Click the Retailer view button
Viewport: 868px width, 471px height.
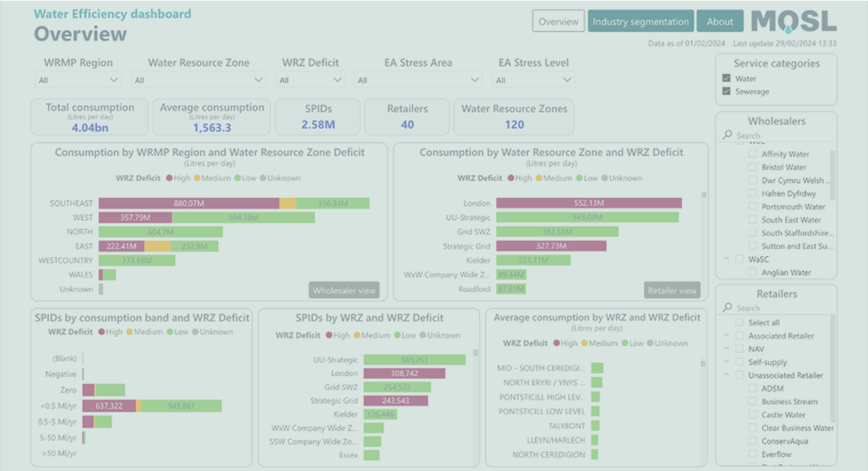pyautogui.click(x=672, y=289)
